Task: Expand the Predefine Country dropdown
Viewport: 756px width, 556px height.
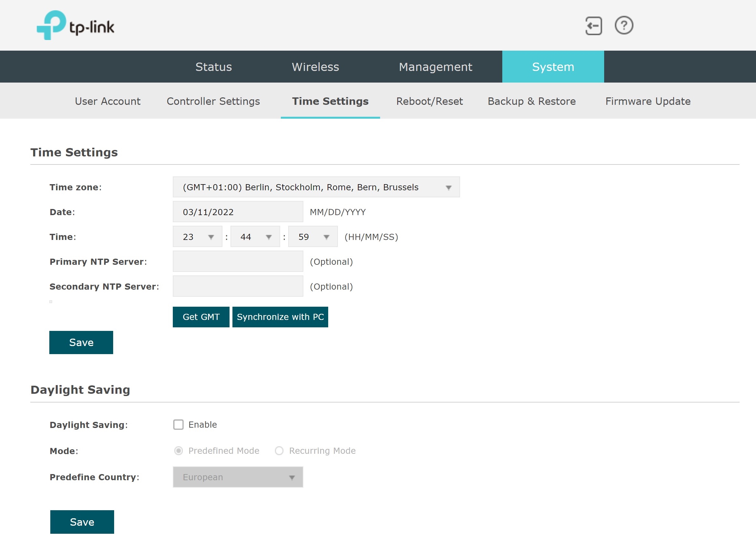Action: (238, 477)
